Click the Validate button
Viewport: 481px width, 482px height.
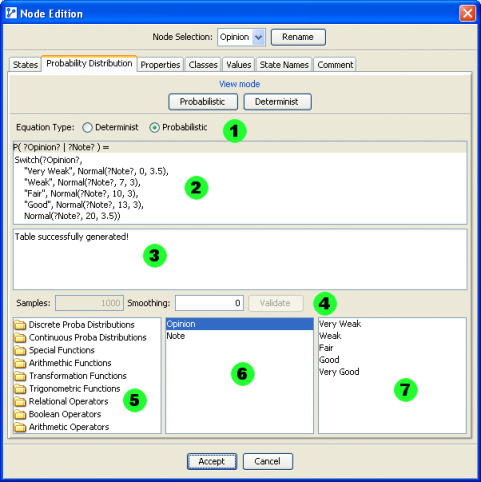coord(276,303)
